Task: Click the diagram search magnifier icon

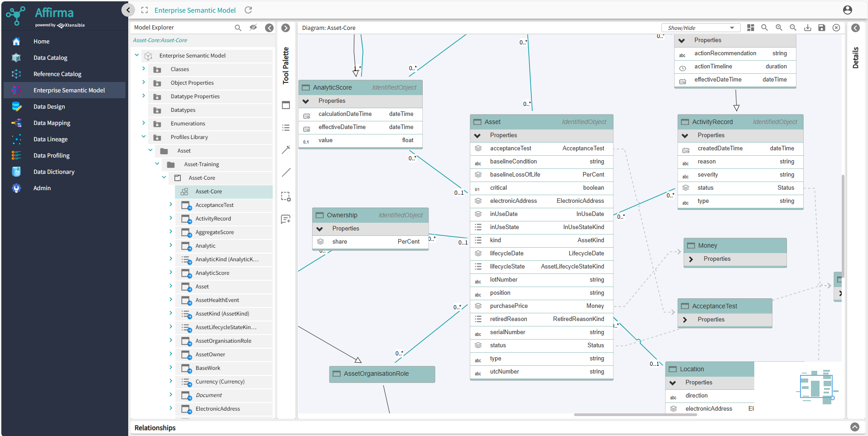Action: [x=765, y=28]
